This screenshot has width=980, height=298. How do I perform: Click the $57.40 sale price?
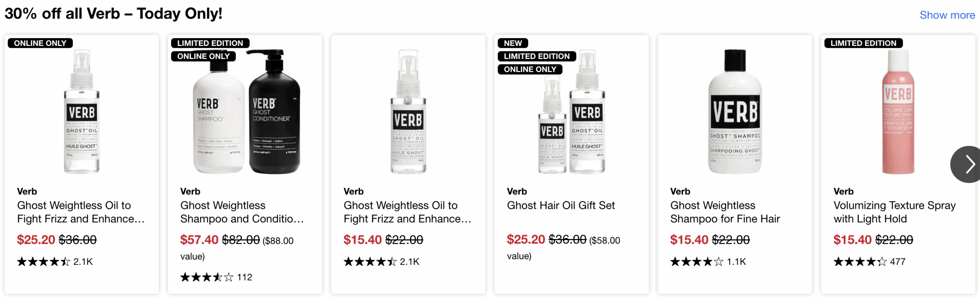(x=199, y=240)
